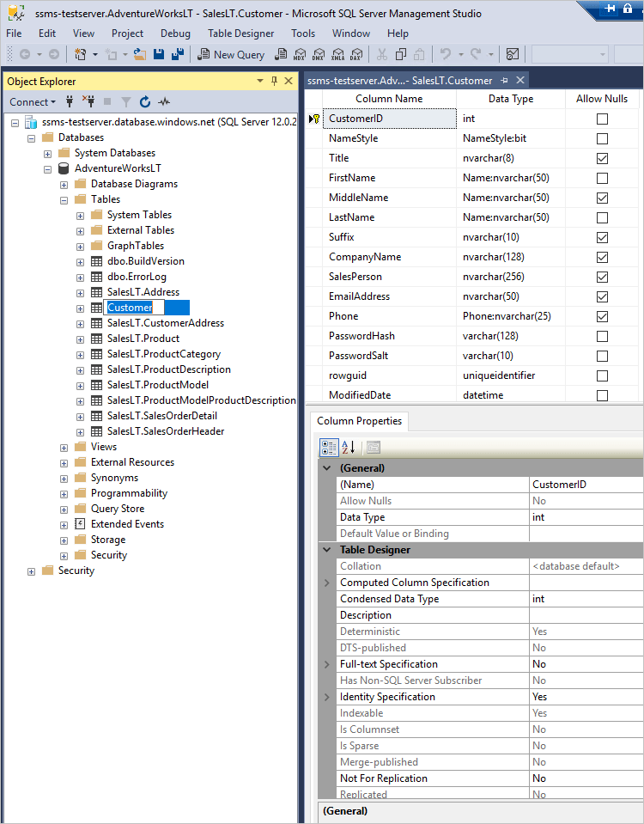The image size is (644, 824).
Task: Select the Extended Events node
Action: click(x=127, y=524)
